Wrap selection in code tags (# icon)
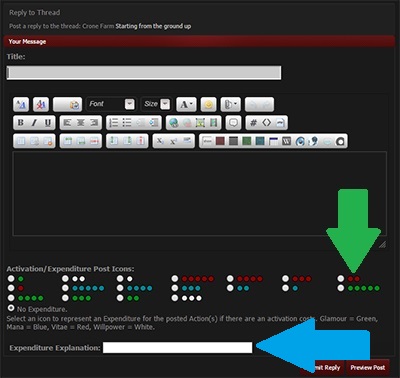This screenshot has height=378, width=400. (253, 123)
